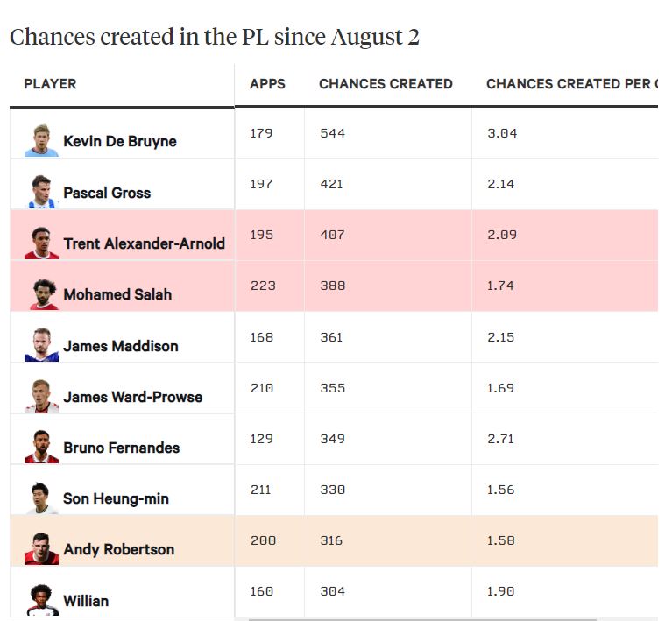This screenshot has height=621, width=672.
Task: Click Andy Robertson's chances created value 316
Action: [x=332, y=540]
